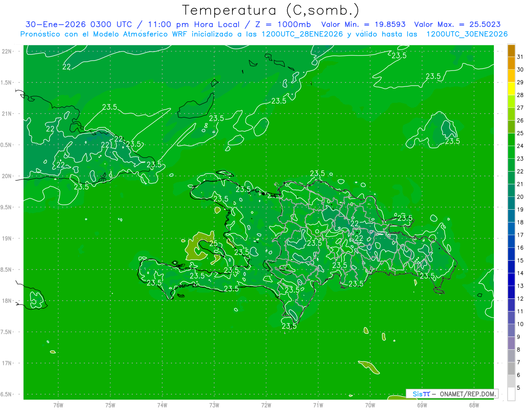This screenshot has width=532, height=411.
Task: Click the '70W' longitude axis label
Action: tap(370, 405)
